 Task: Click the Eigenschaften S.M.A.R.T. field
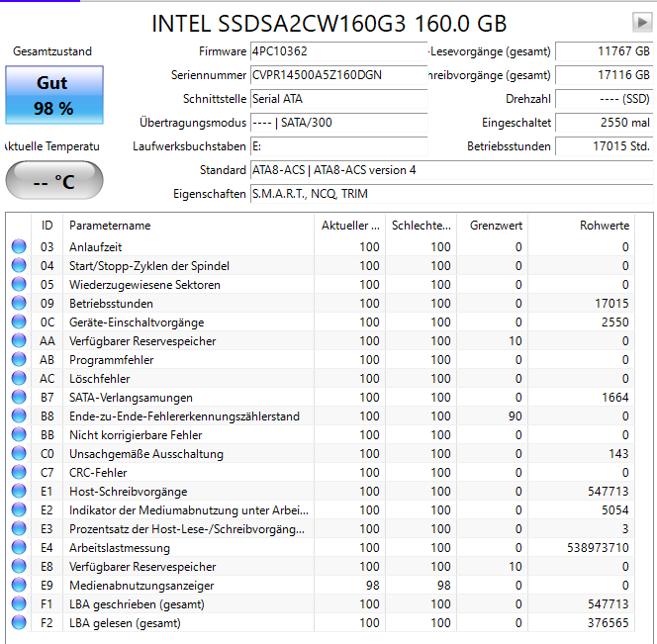coord(450,194)
